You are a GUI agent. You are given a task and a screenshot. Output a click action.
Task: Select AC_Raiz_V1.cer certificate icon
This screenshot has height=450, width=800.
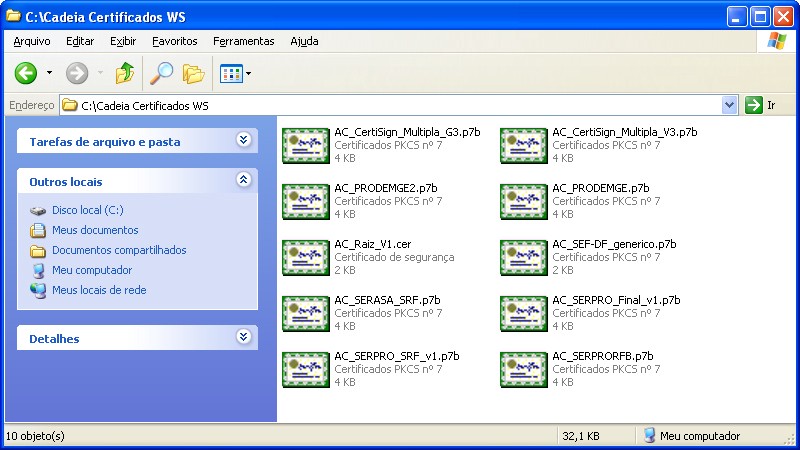[x=306, y=258]
